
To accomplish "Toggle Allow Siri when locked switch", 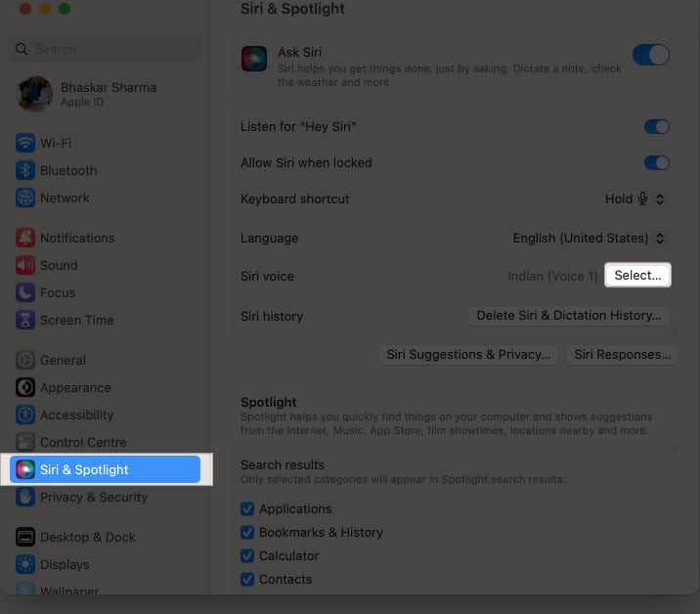I will click(x=657, y=163).
